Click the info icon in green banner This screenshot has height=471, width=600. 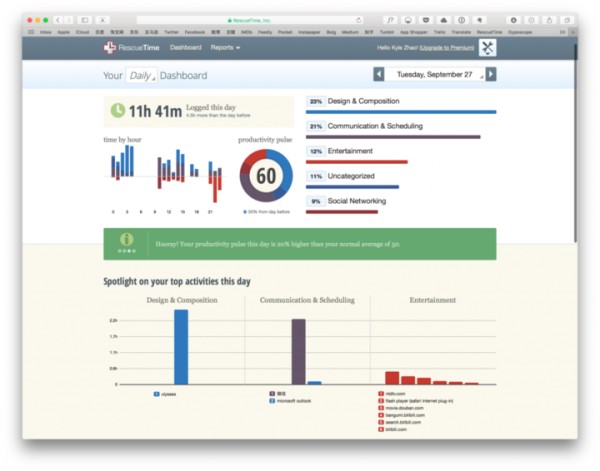pyautogui.click(x=127, y=239)
